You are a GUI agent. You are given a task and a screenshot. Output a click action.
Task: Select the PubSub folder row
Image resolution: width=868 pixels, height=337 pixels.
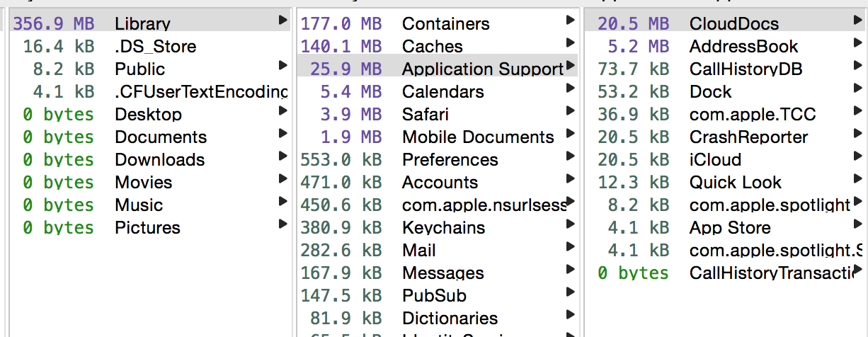tap(437, 296)
